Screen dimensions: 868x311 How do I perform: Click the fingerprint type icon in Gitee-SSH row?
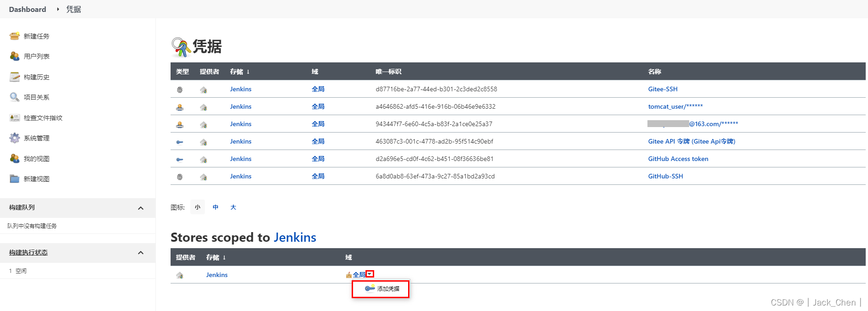[180, 90]
